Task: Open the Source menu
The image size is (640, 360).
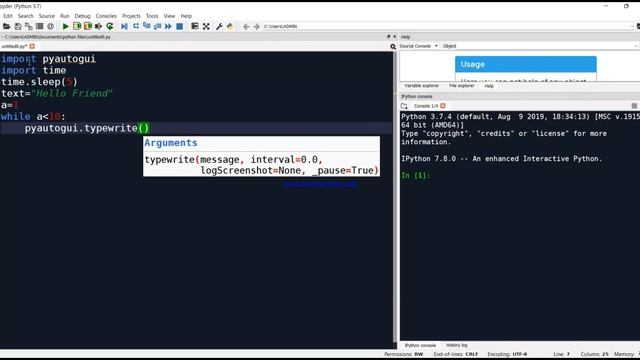Action: (x=47, y=16)
